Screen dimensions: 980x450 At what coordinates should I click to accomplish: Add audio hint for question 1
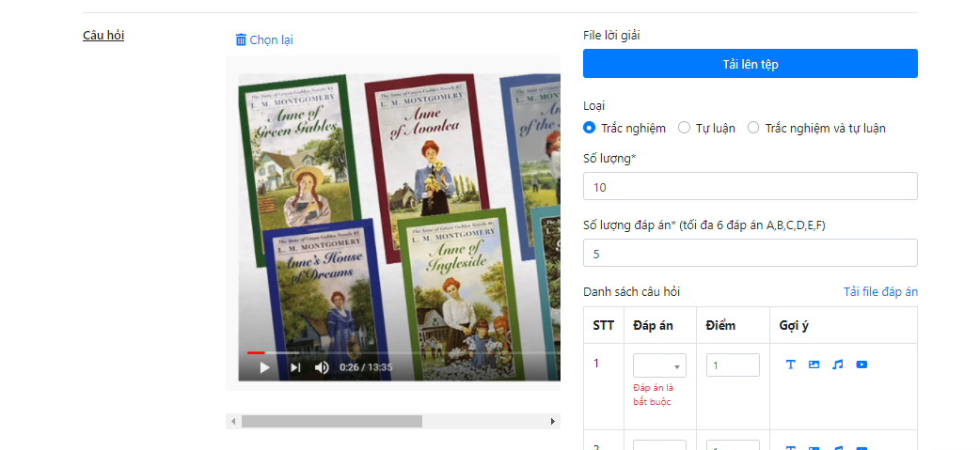click(x=837, y=365)
